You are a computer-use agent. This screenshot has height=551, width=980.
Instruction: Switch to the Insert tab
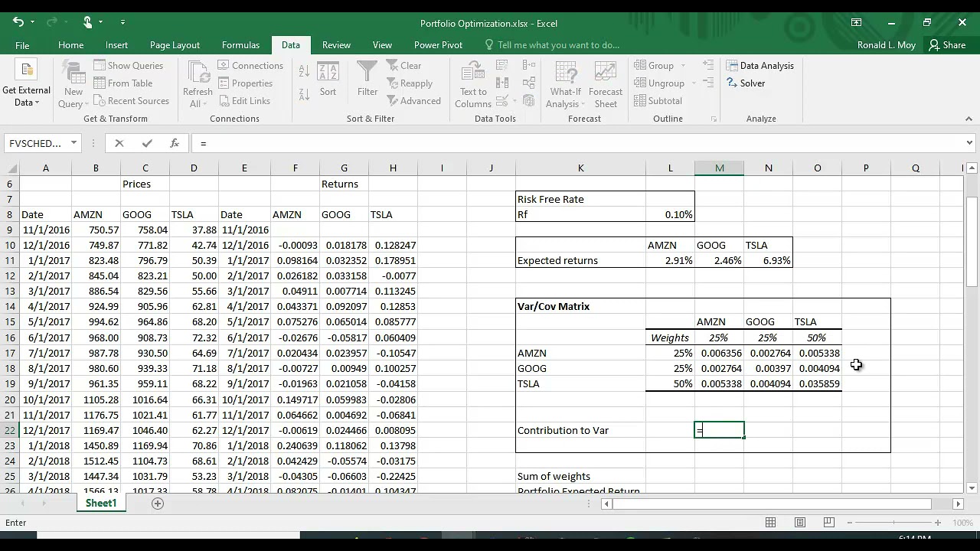pos(116,45)
